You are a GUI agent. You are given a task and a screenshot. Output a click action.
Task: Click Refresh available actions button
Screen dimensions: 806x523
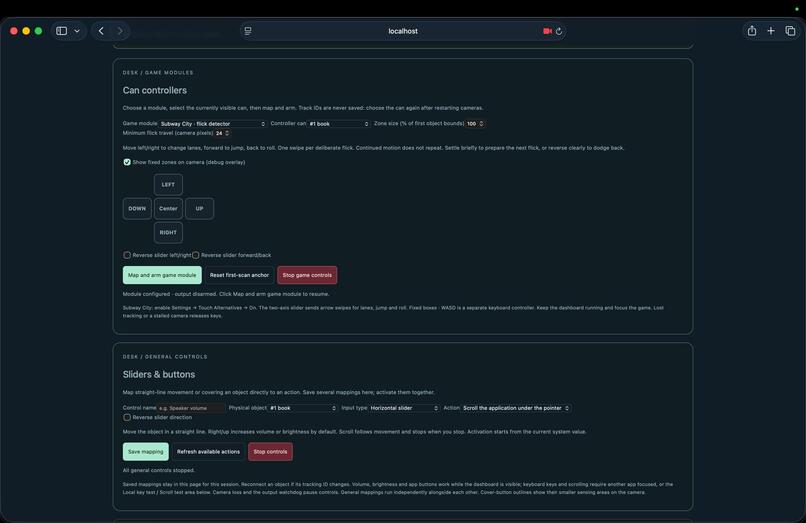point(208,452)
